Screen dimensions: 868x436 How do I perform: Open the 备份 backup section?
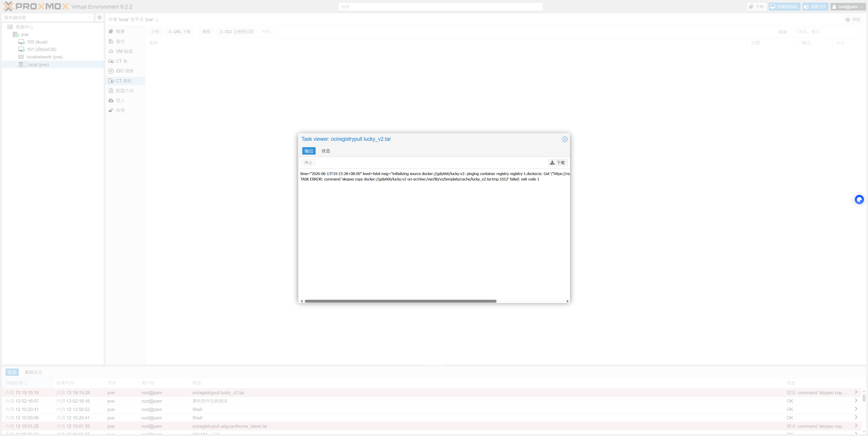(125, 41)
